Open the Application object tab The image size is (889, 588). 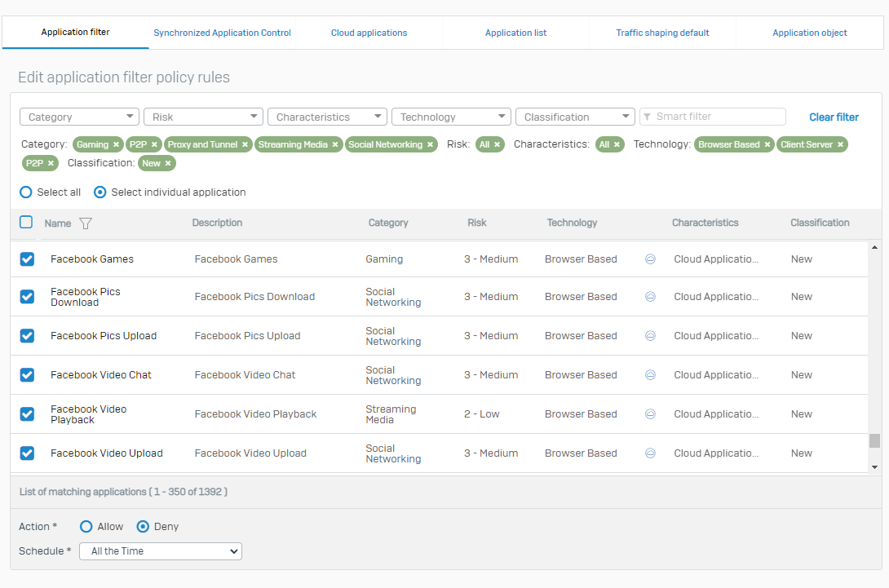pyautogui.click(x=810, y=33)
